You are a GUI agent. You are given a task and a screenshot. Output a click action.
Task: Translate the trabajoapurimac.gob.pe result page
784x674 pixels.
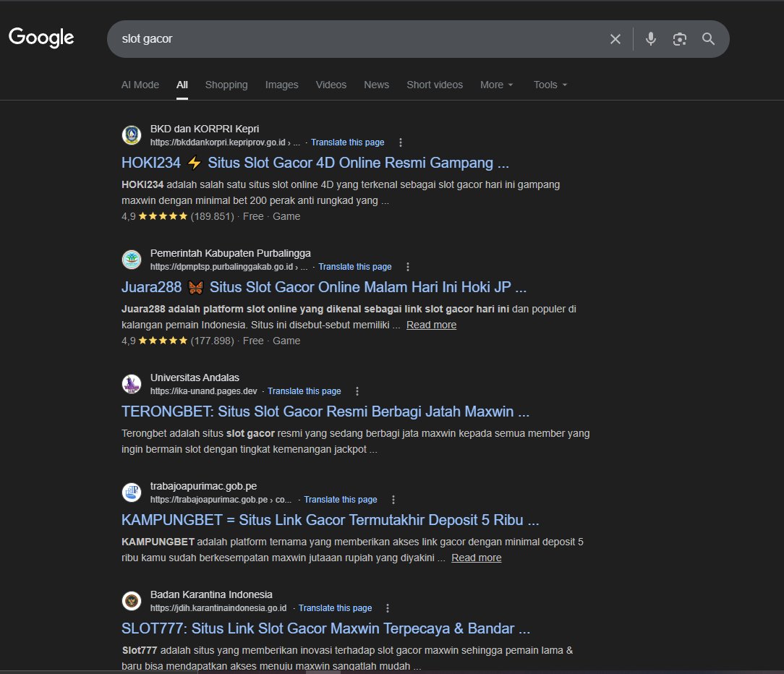(x=341, y=500)
